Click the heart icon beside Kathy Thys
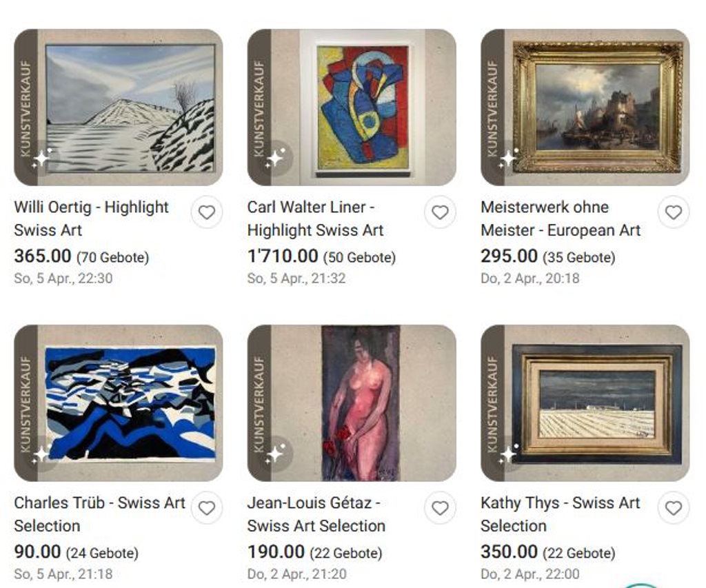Image resolution: width=706 pixels, height=588 pixels. [673, 508]
